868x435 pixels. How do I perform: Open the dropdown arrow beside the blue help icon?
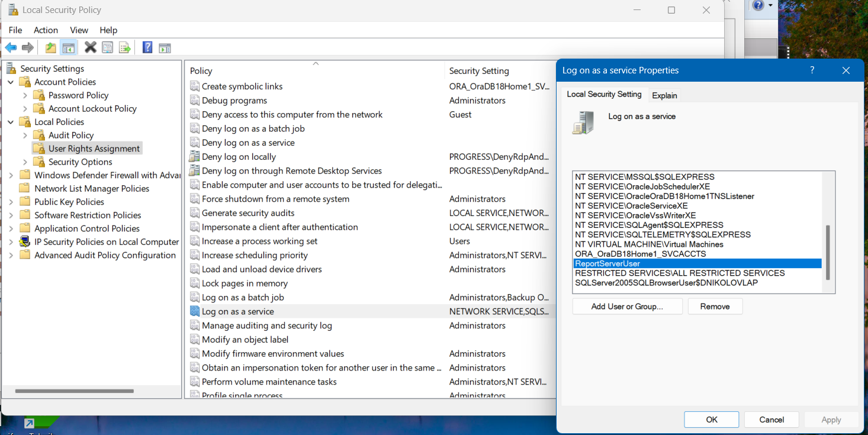coord(771,5)
